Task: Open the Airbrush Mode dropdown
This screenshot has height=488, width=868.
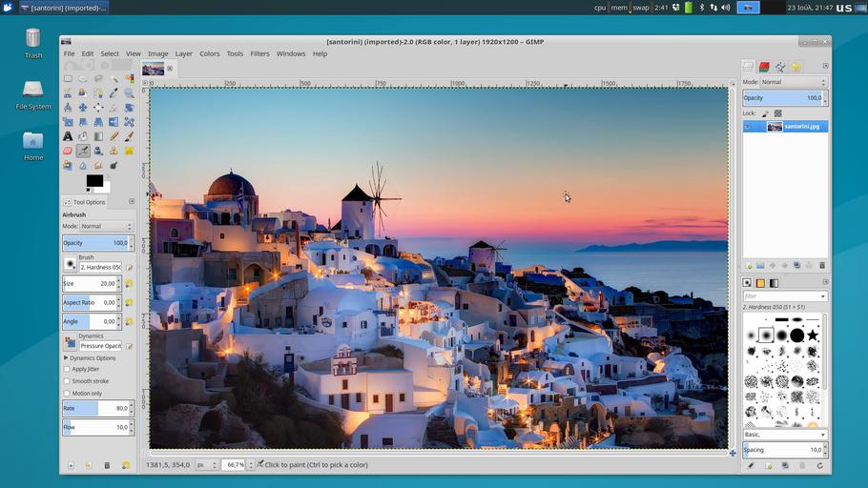Action: pyautogui.click(x=105, y=227)
